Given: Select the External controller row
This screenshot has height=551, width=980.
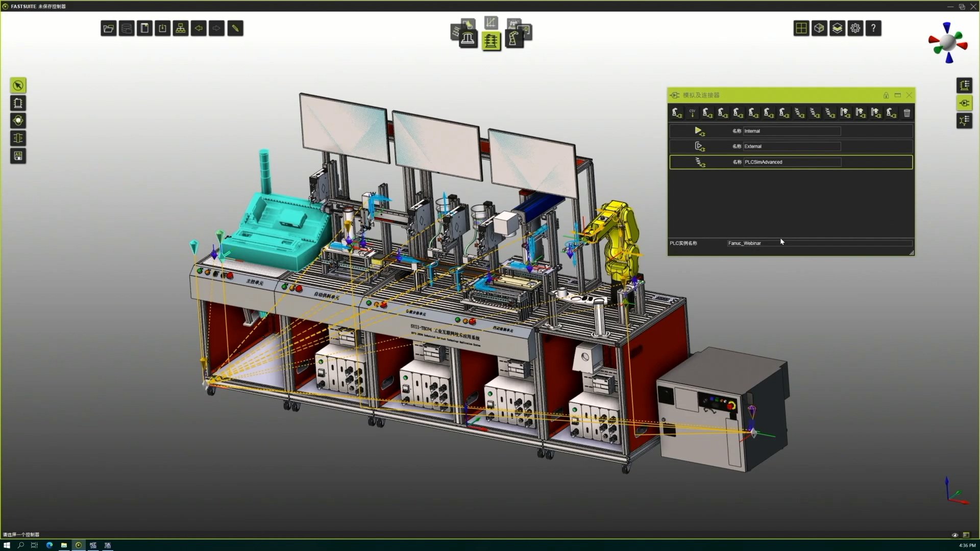Looking at the screenshot, I should pyautogui.click(x=791, y=146).
